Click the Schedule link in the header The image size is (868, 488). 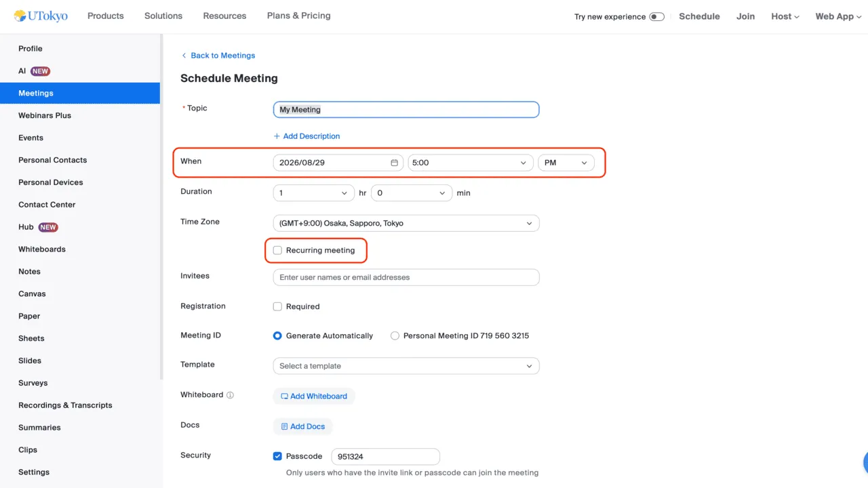(699, 16)
